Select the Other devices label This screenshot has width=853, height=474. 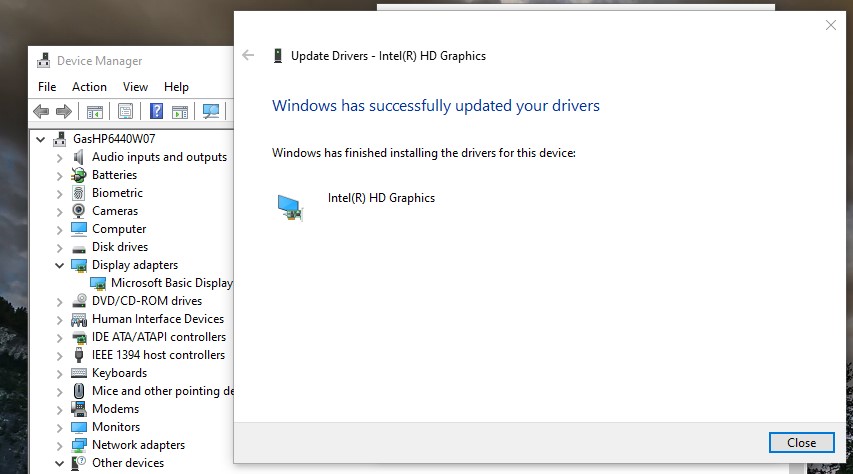coord(128,463)
